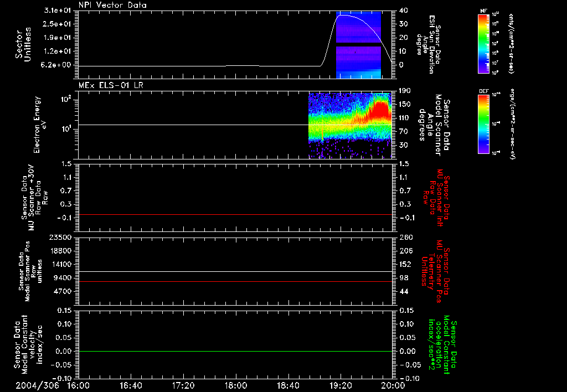Select the "MEx ELS-01 LR" panel title
Image resolution: width=567 pixels, height=392 pixels.
pyautogui.click(x=111, y=85)
